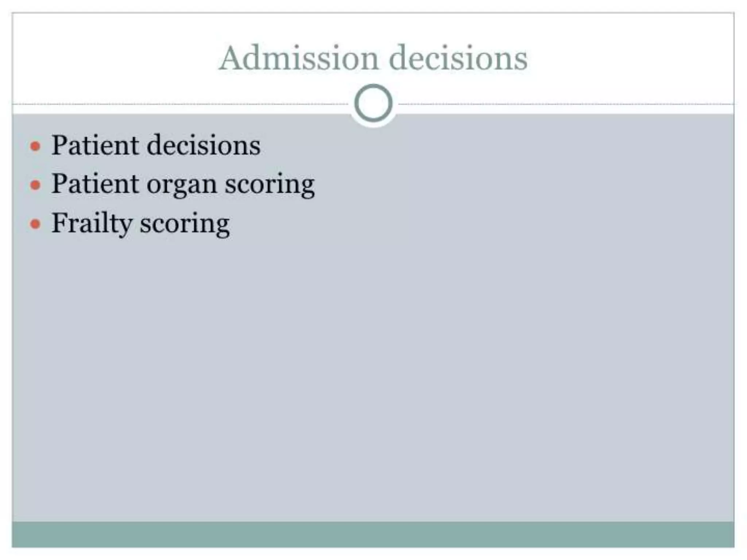Click the word Frailty in the third bullet
The height and width of the screenshot is (560, 747).
[91, 223]
